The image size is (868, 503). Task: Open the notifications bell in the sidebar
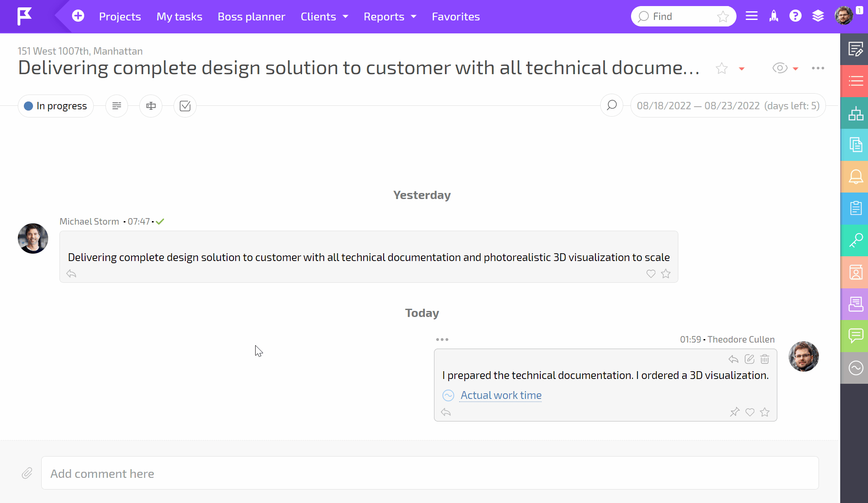(x=855, y=177)
